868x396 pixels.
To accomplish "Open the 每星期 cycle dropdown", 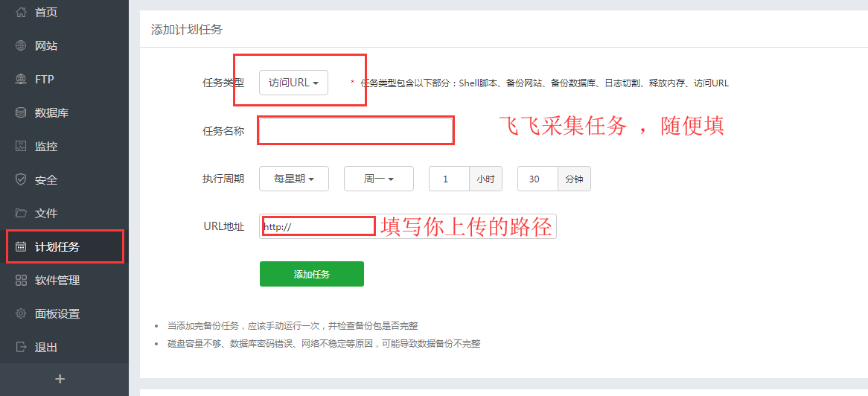I will click(294, 179).
